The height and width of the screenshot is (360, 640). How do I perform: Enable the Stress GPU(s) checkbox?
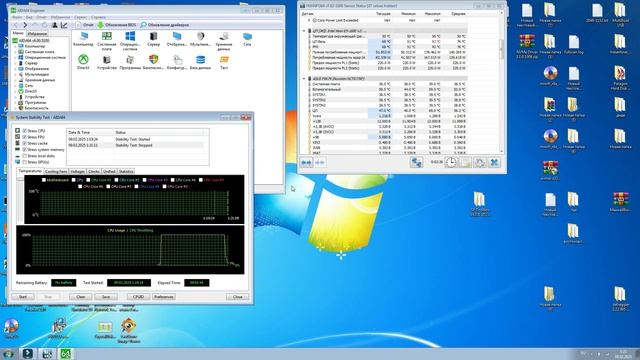24,162
